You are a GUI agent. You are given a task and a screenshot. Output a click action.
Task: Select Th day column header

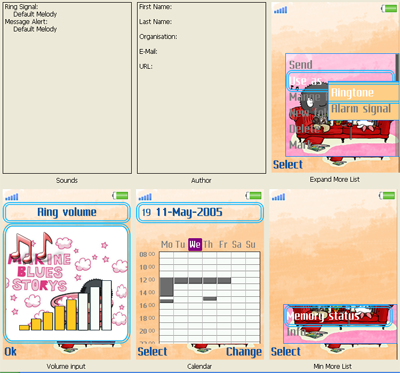208,245
